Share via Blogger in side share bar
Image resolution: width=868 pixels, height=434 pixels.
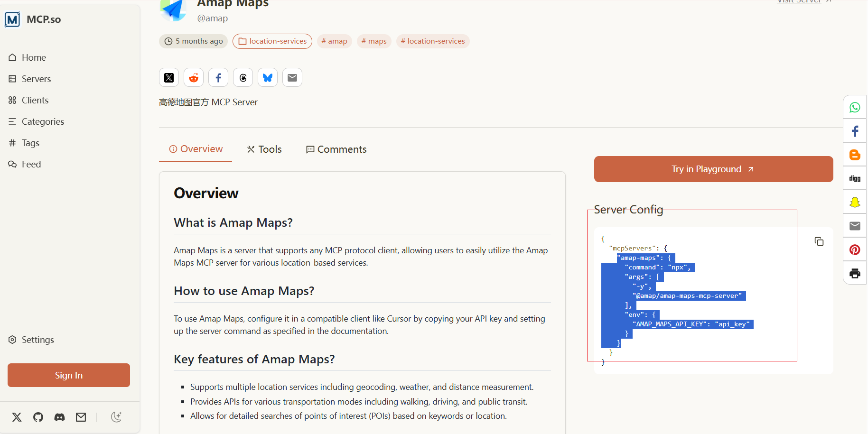click(x=855, y=155)
